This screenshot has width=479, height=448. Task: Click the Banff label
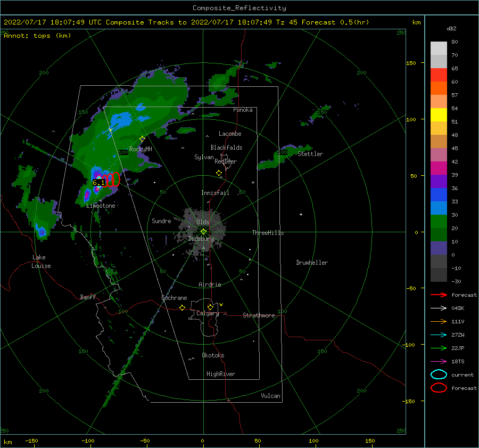pos(88,297)
